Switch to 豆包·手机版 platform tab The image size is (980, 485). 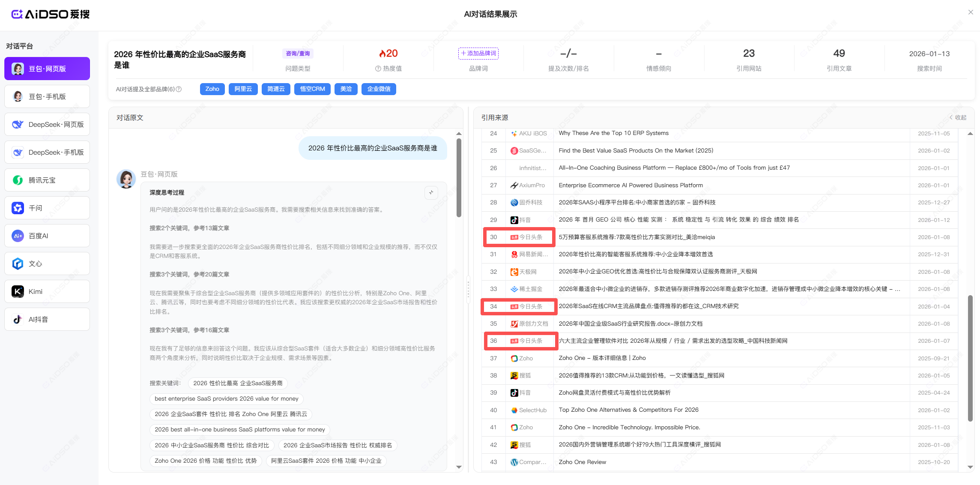tap(47, 96)
